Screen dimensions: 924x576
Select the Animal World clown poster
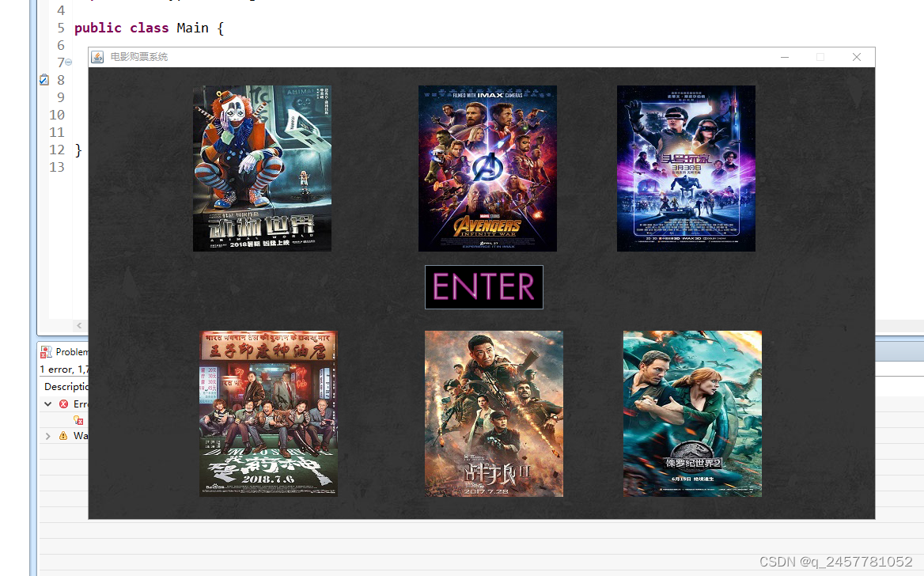[x=262, y=169]
